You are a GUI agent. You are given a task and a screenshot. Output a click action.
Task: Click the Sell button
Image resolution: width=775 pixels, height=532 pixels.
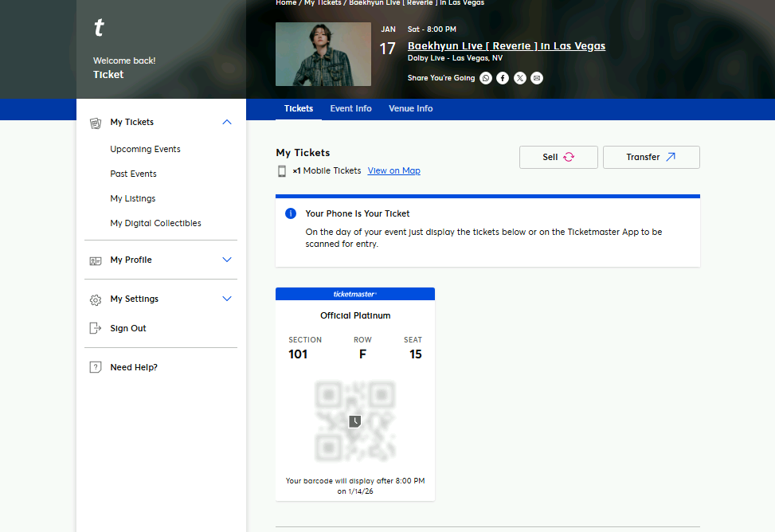click(558, 157)
